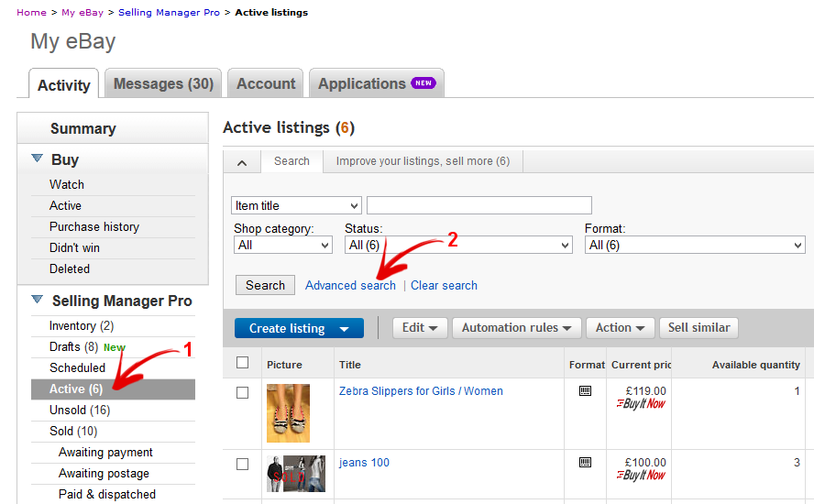Open the Applications tab
814x504 pixels.
(376, 84)
